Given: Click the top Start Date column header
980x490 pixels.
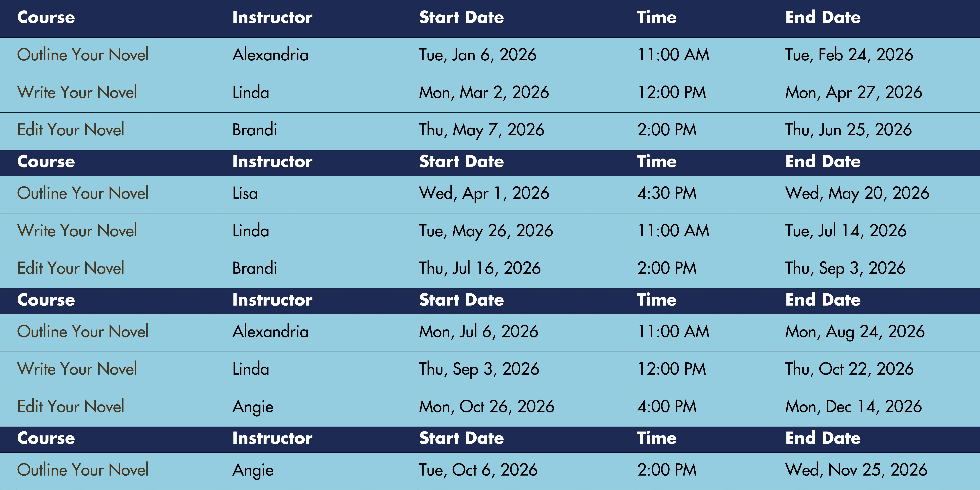Looking at the screenshot, I should point(462,17).
